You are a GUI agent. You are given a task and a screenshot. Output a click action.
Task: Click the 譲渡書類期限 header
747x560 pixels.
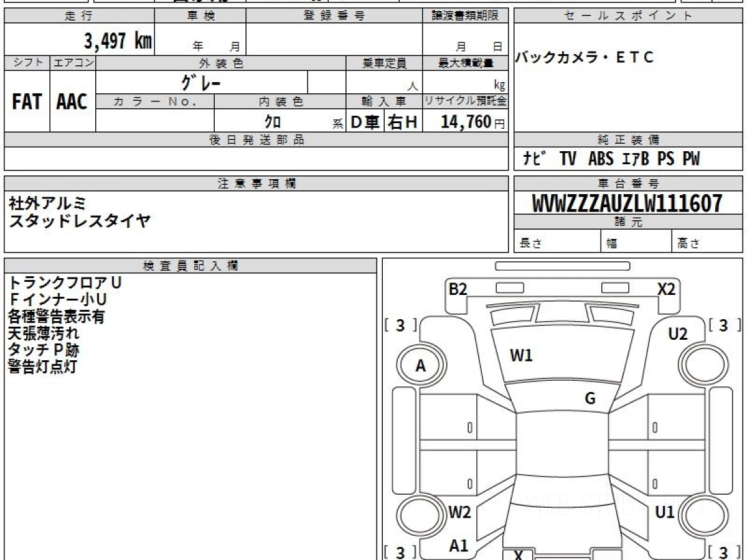[466, 16]
